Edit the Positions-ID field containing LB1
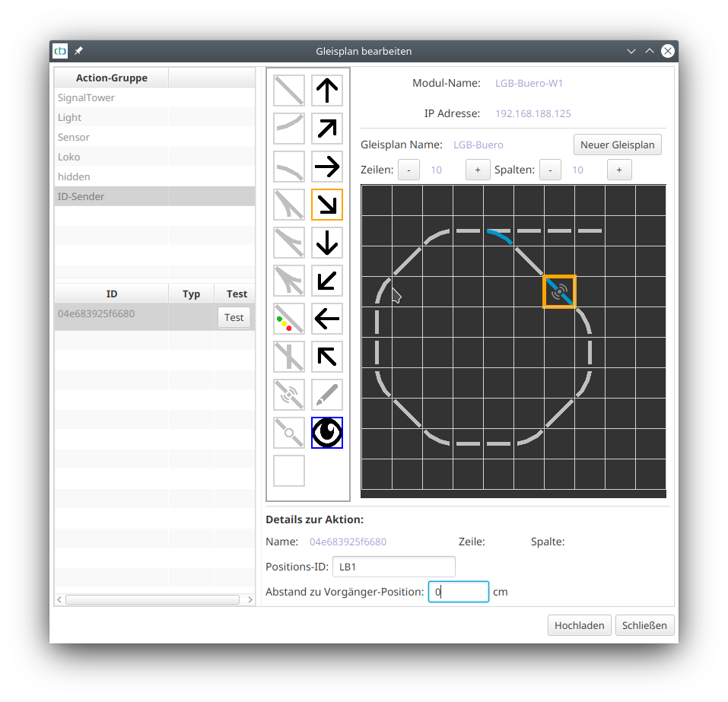Image resolution: width=728 pixels, height=702 pixels. tap(393, 567)
